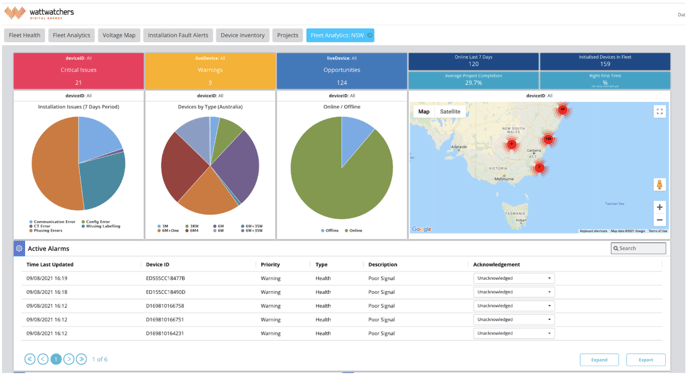Sort by Device ID column header
Screen dimensions: 688x375
157,264
